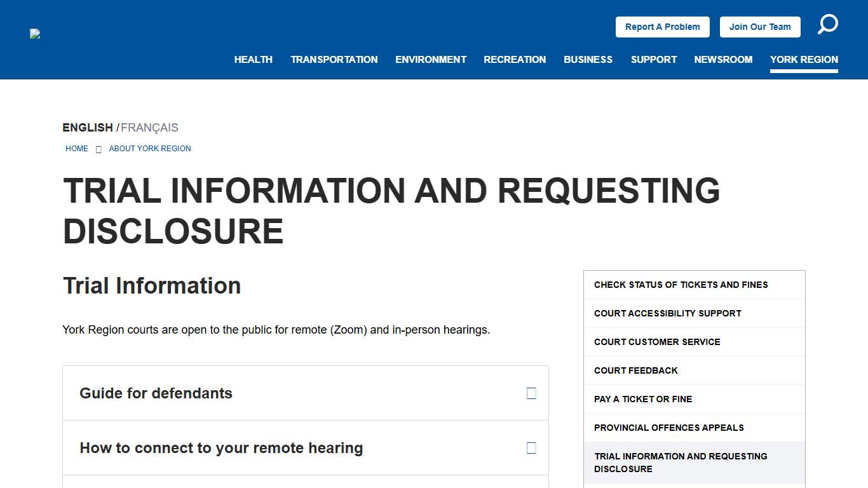Screen dimensions: 868x488
Task: Switch the site language to Français
Action: click(x=149, y=127)
